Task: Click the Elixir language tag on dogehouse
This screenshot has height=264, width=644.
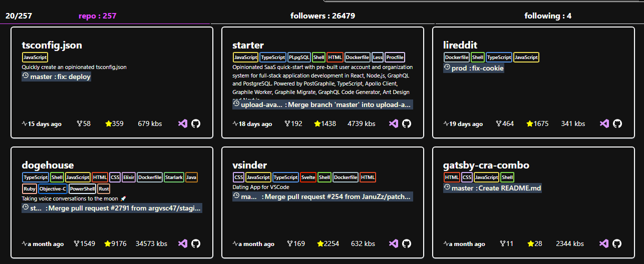Action: [x=129, y=177]
